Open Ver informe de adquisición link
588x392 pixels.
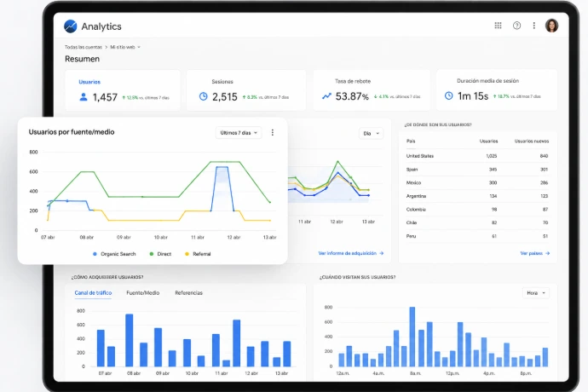tap(351, 254)
